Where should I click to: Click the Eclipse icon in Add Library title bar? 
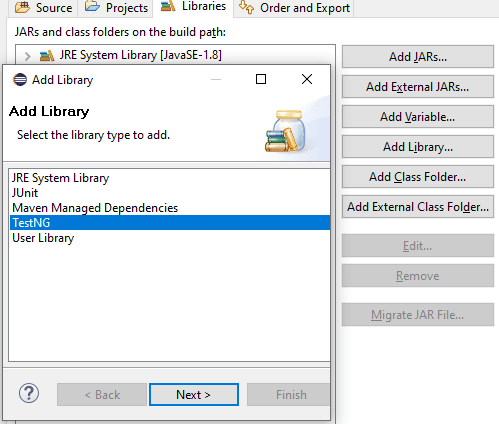[x=20, y=80]
